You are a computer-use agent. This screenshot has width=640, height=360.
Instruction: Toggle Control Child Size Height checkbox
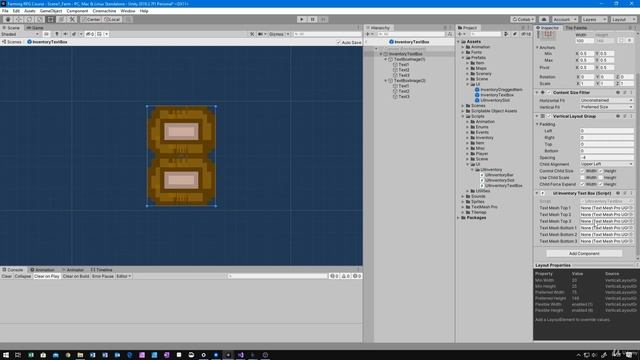click(x=601, y=171)
